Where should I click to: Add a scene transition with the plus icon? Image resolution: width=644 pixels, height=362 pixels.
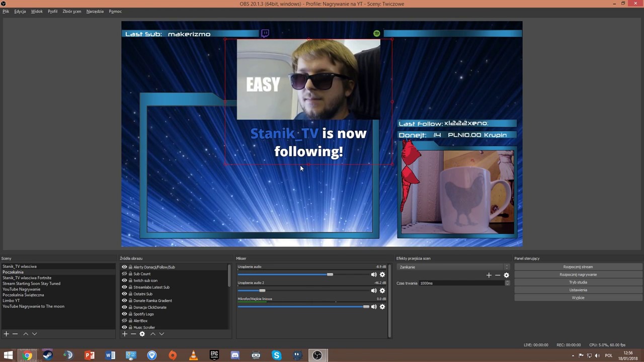tap(489, 275)
